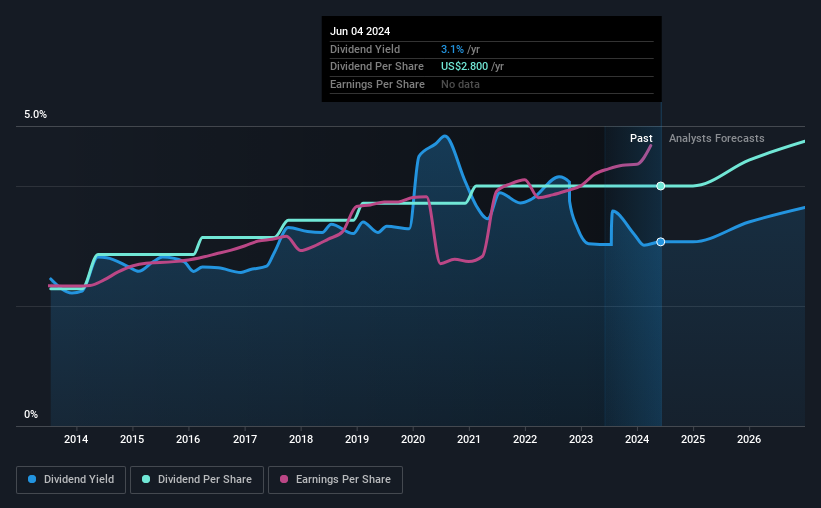Screen dimensions: 821x508
Task: Click the 3.1% dividend yield value
Action: pos(452,49)
